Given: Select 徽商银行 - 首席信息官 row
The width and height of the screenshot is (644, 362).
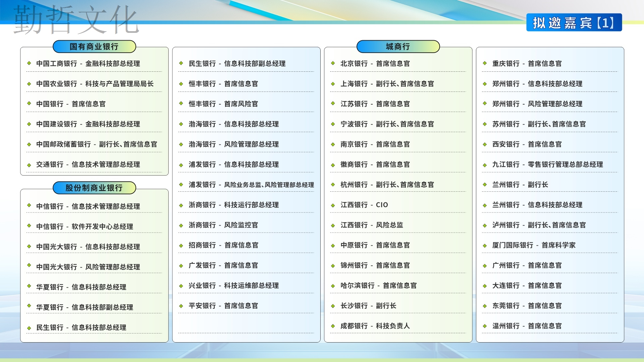Looking at the screenshot, I should pos(398,165).
